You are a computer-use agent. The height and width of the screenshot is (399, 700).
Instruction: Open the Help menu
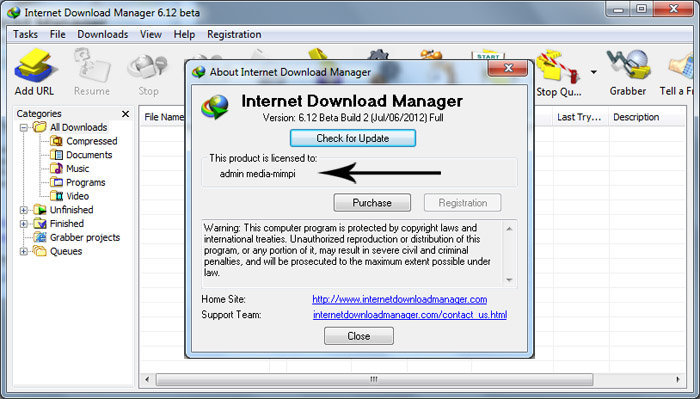[x=184, y=34]
